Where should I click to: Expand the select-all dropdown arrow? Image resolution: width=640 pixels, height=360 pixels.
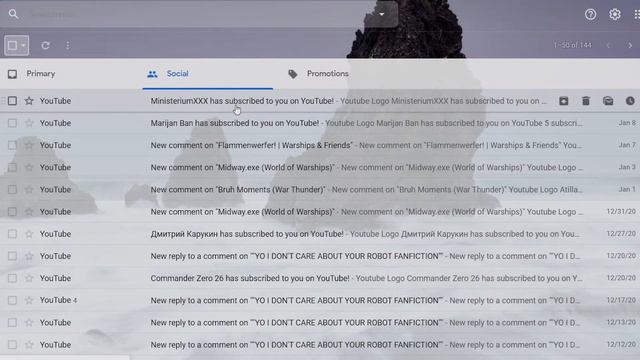23,45
